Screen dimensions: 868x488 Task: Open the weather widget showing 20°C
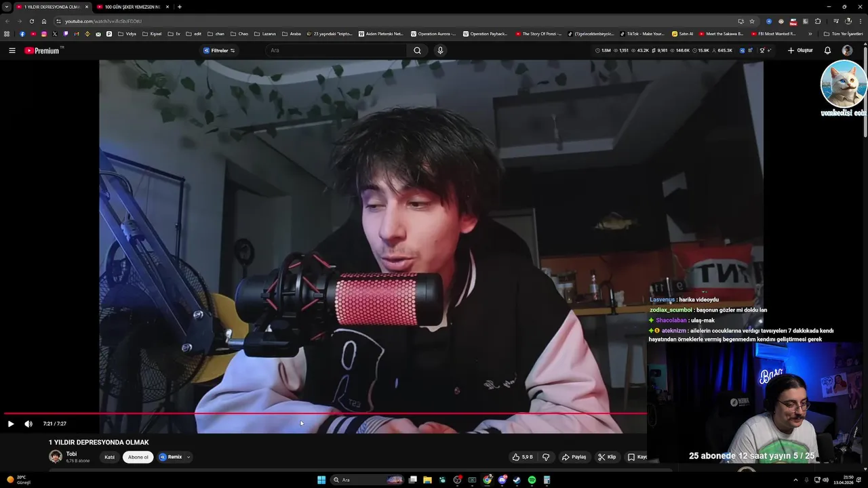(18, 480)
